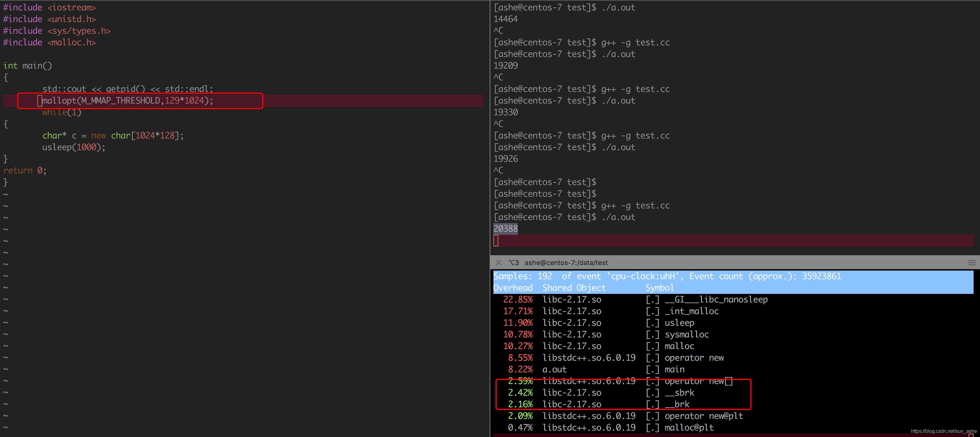Click the Shared Object column header

tap(574, 288)
